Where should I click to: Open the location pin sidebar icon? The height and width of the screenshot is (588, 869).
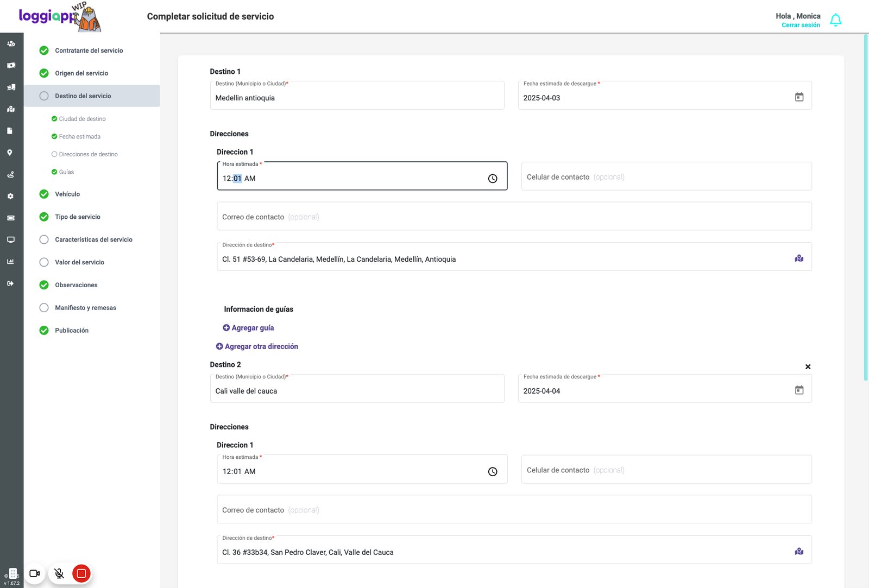pyautogui.click(x=10, y=153)
